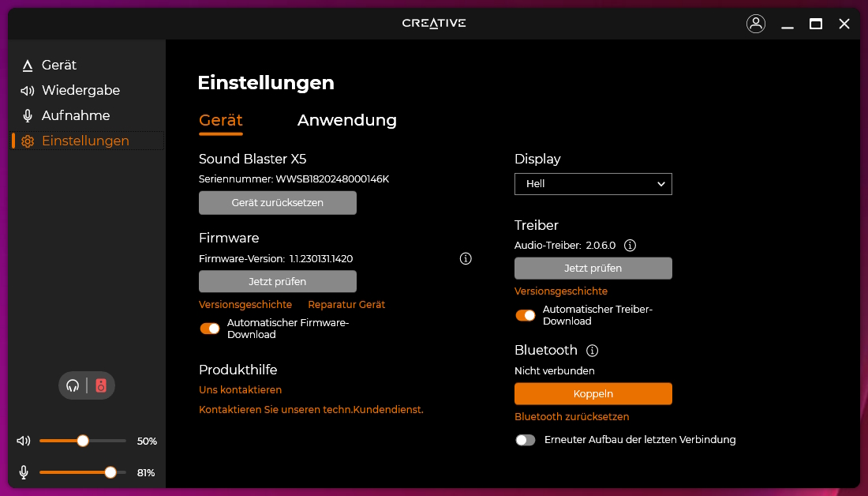
Task: Open the Bluetooth info icon
Action: [590, 350]
